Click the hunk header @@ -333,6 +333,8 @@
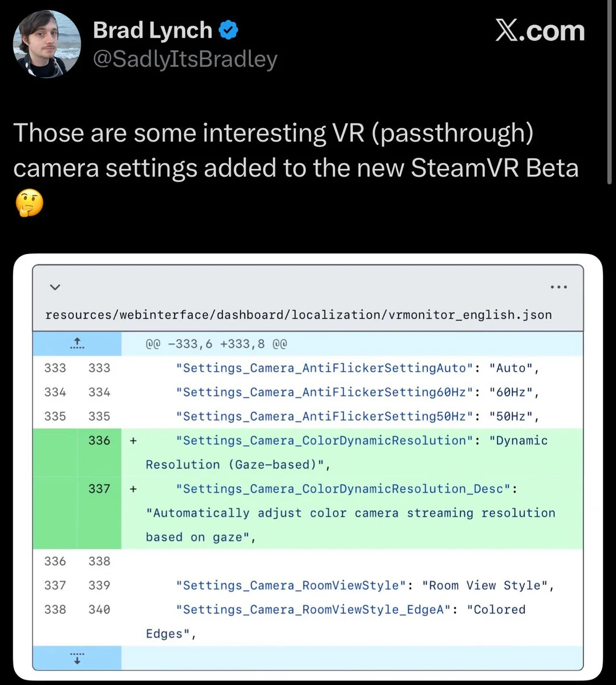 tap(216, 344)
